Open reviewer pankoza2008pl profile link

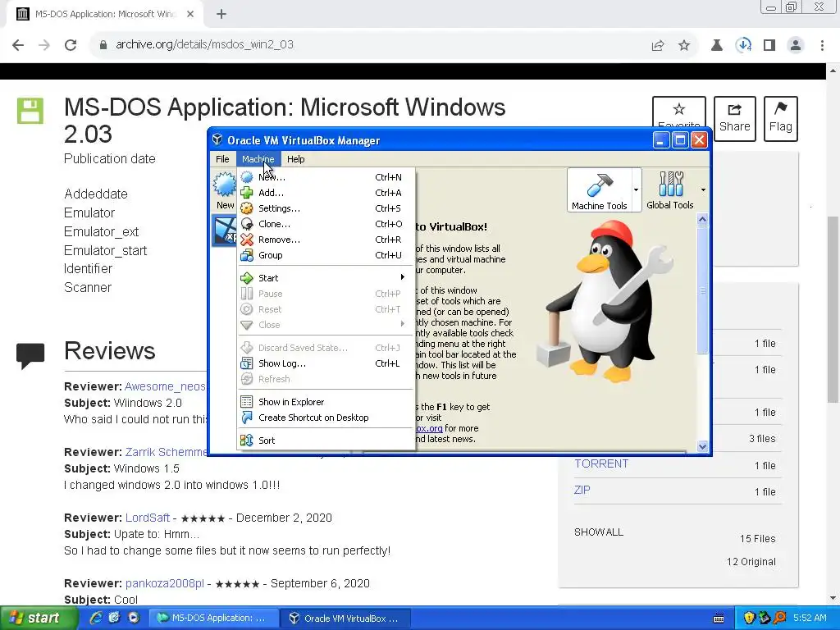coord(164,583)
